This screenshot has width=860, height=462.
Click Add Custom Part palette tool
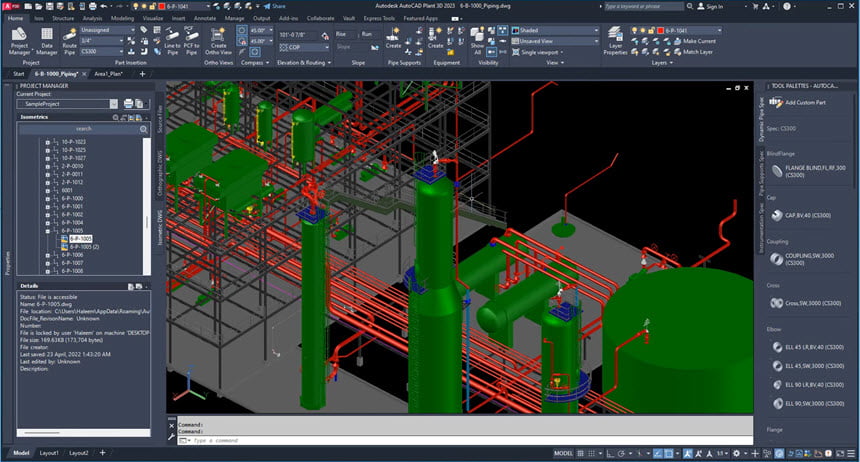(x=797, y=103)
